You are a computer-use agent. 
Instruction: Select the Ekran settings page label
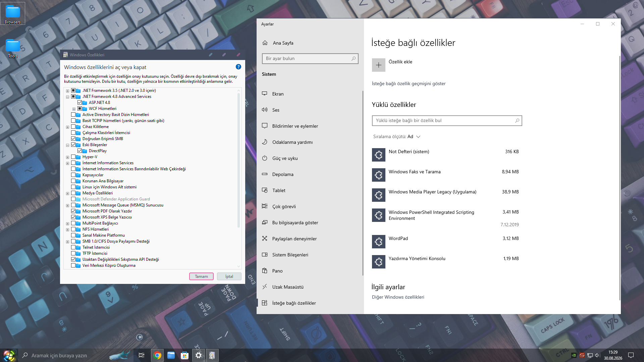(278, 94)
